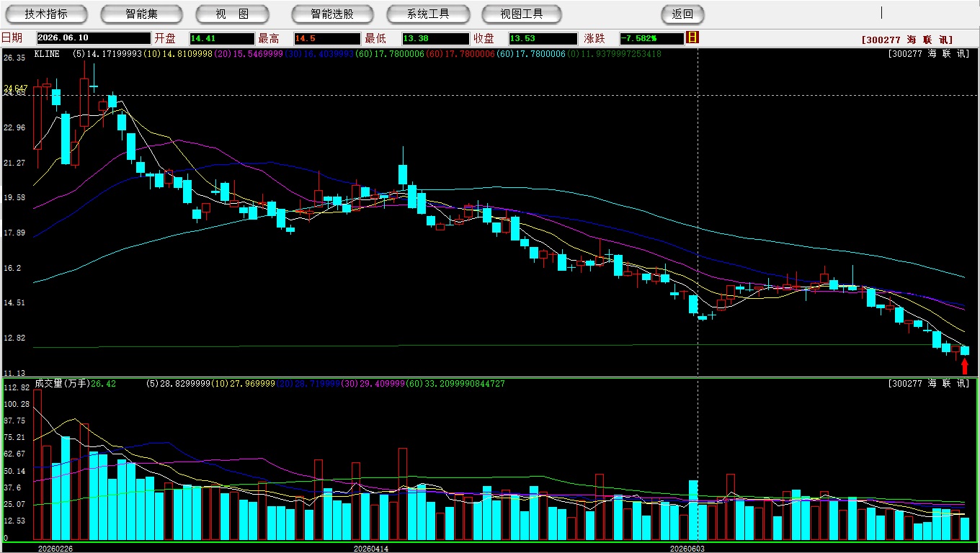The width and height of the screenshot is (980, 553).
Task: Go back with the 返回 button
Action: tap(682, 14)
